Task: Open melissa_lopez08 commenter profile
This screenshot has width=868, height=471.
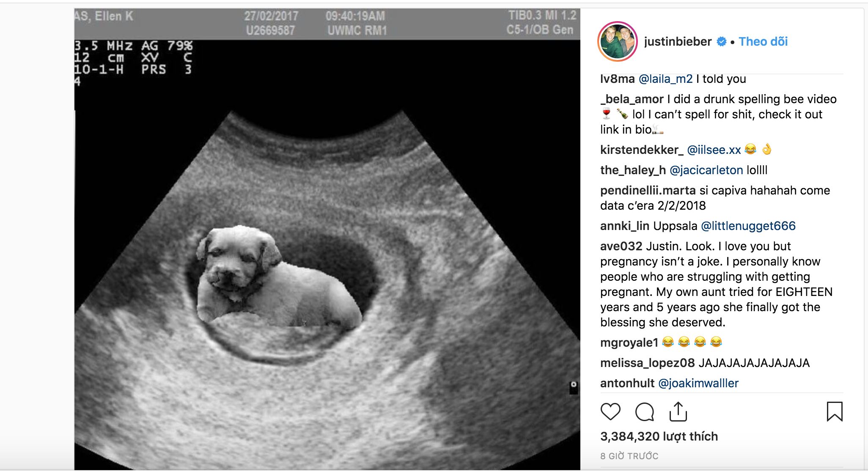Action: pos(648,363)
